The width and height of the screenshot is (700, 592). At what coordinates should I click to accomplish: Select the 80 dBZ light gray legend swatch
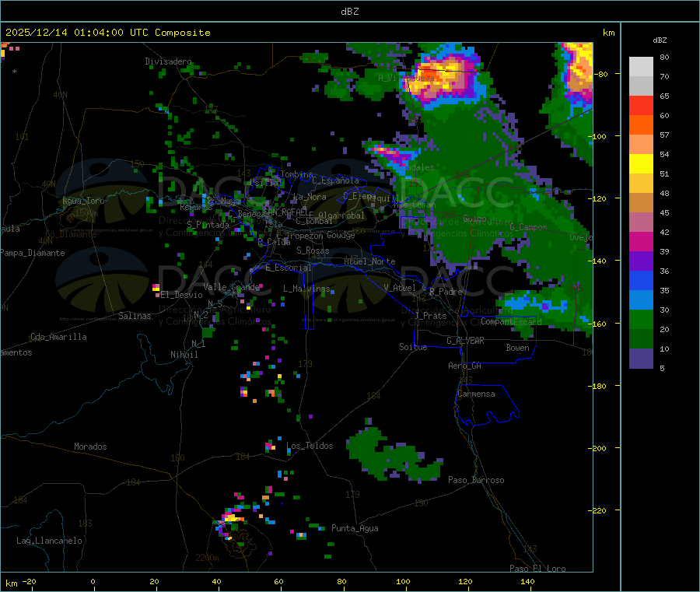[x=641, y=67]
